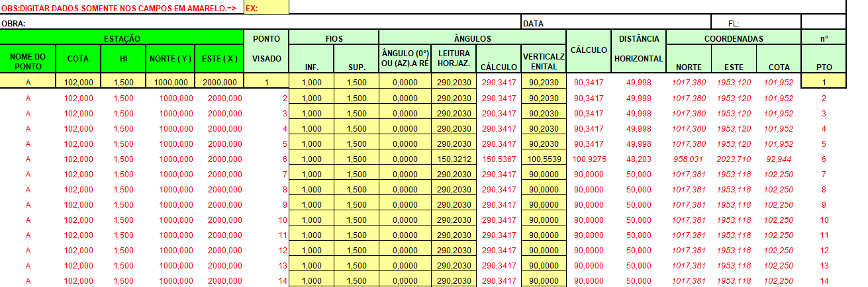Select the yellow 102,000 COTA input cell
This screenshot has width=868, height=287.
(79, 82)
